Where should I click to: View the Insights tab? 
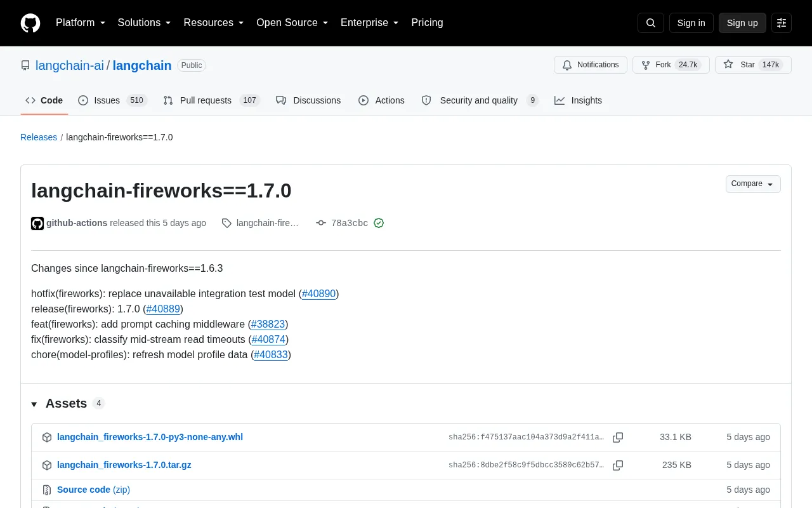click(578, 100)
